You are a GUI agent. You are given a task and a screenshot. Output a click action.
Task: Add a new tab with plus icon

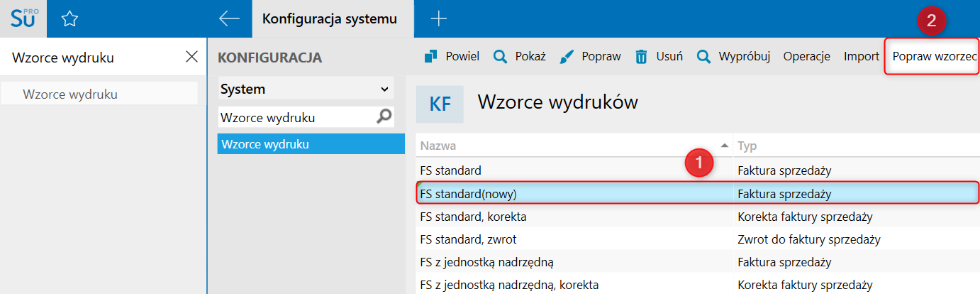coord(439,18)
